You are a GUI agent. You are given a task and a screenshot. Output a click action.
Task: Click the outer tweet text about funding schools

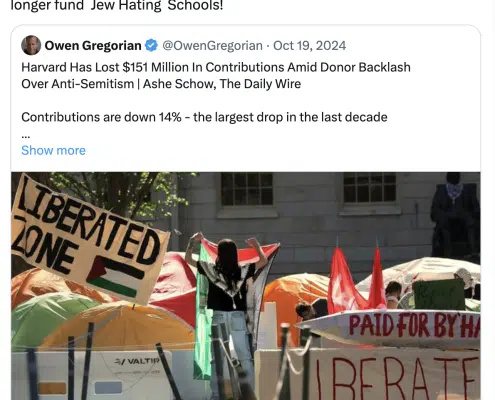click(117, 6)
